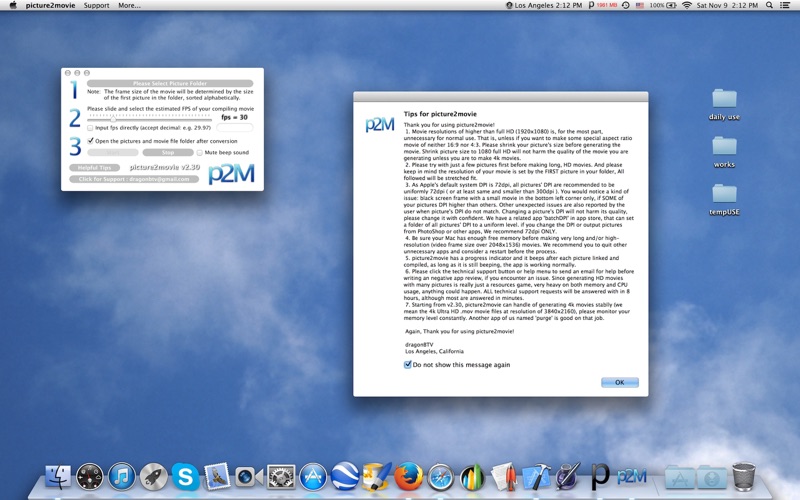Open Time Machine menu bar icon

626,5
